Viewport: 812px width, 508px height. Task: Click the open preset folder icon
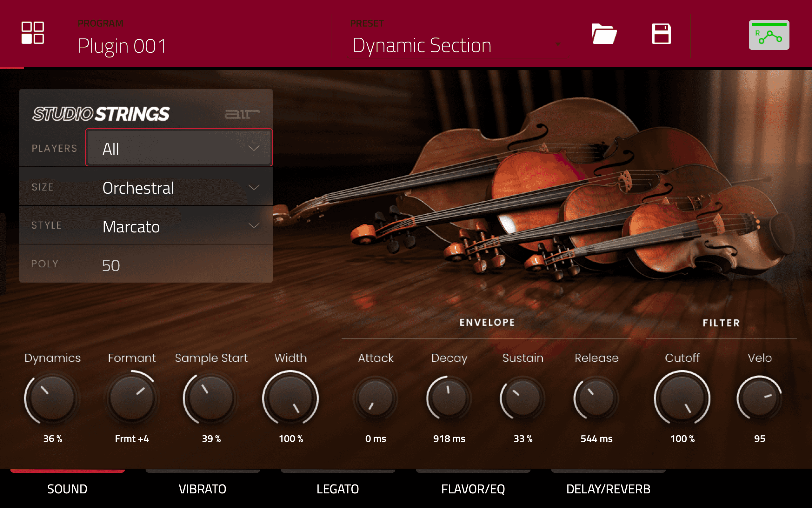603,34
